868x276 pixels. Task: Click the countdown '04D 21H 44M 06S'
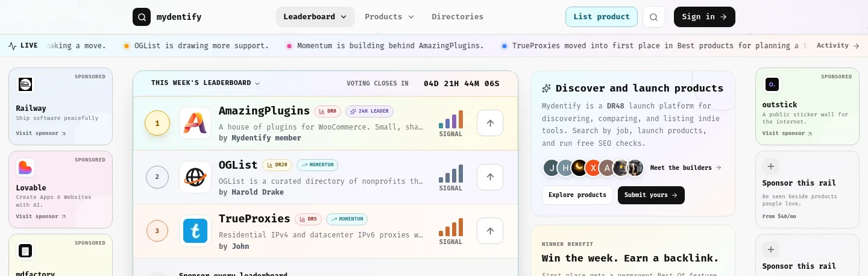[x=462, y=83]
